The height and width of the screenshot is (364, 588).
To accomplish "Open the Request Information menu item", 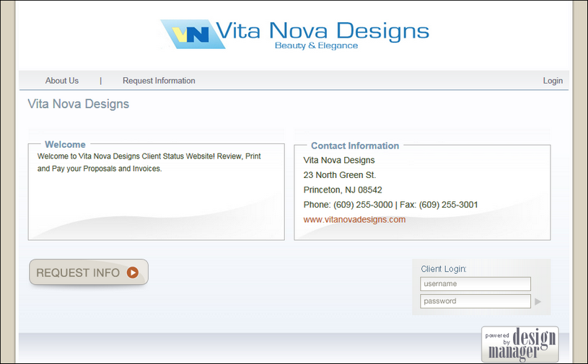I will (159, 81).
